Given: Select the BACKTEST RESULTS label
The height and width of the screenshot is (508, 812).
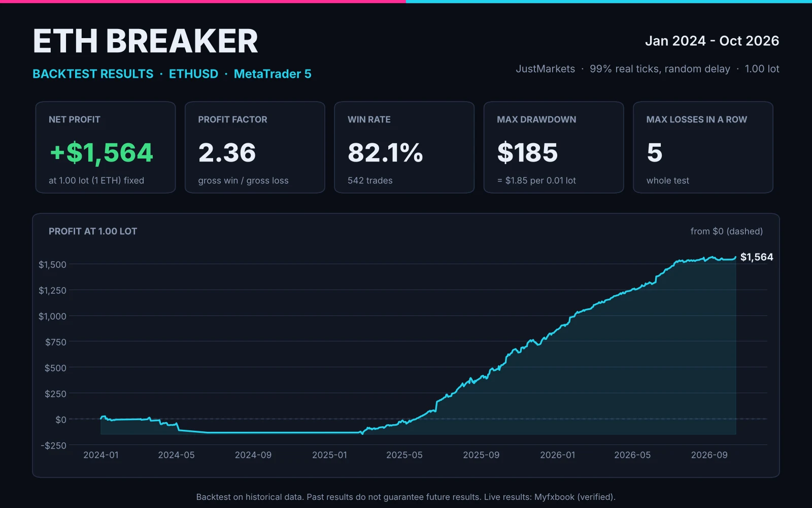Looking at the screenshot, I should (93, 74).
